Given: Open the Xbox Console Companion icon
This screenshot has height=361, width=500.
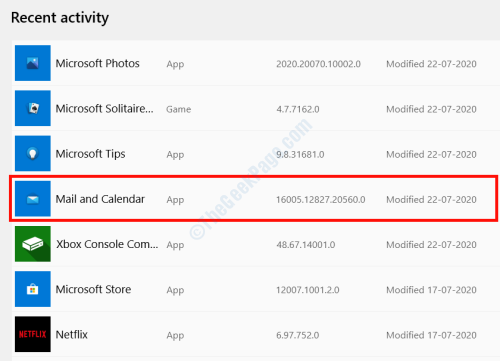Looking at the screenshot, I should (x=33, y=244).
